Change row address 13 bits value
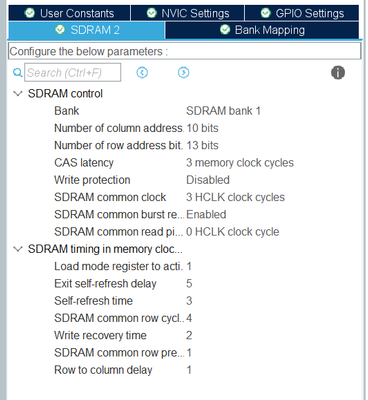The height and width of the screenshot is (400, 368). pyautogui.click(x=202, y=145)
